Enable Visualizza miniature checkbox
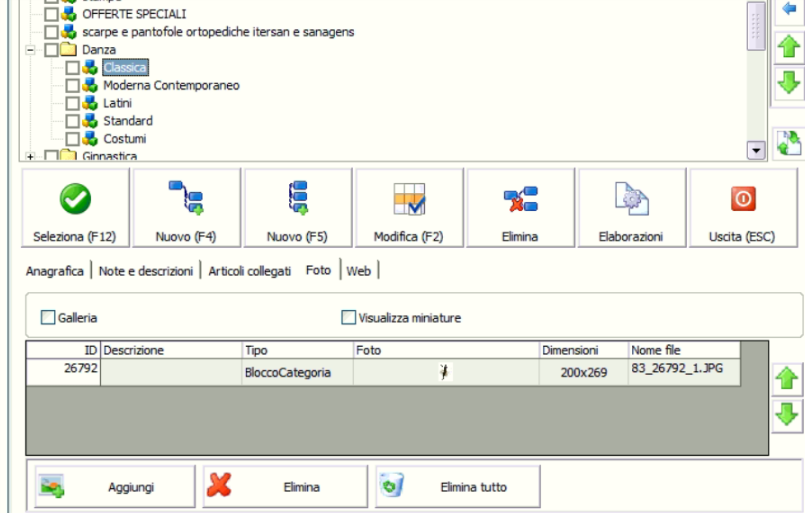The height and width of the screenshot is (513, 805). 349,317
